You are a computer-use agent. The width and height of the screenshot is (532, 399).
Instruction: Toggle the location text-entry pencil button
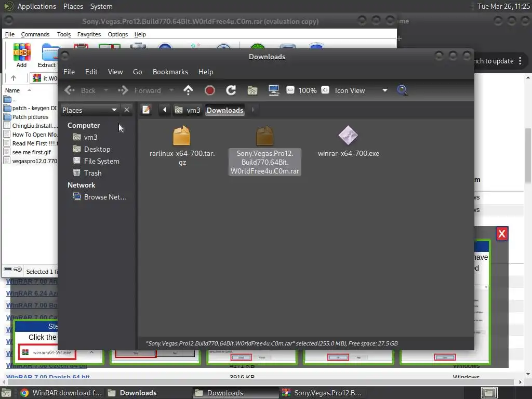pyautogui.click(x=146, y=110)
